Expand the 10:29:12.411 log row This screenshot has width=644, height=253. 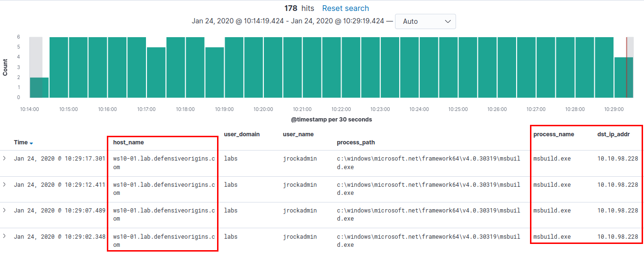click(4, 184)
